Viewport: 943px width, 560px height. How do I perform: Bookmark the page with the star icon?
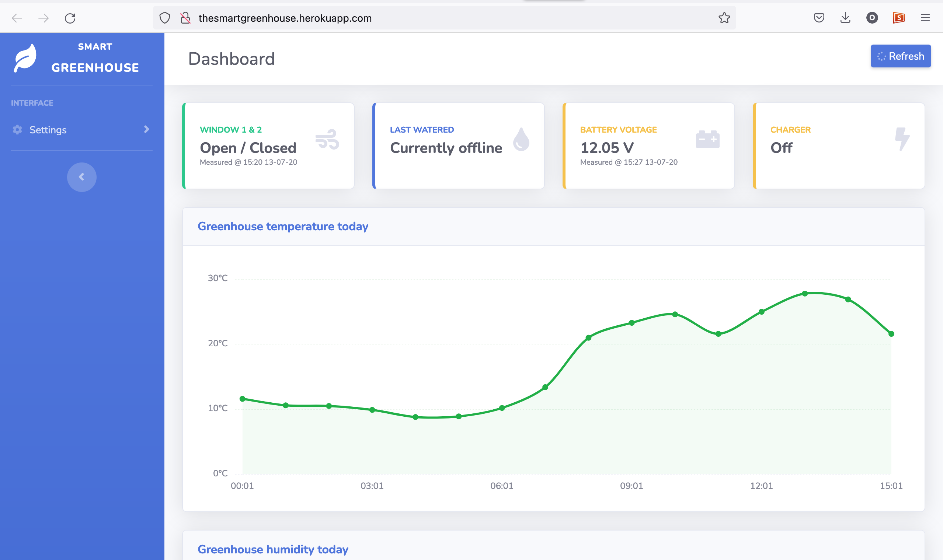[724, 18]
